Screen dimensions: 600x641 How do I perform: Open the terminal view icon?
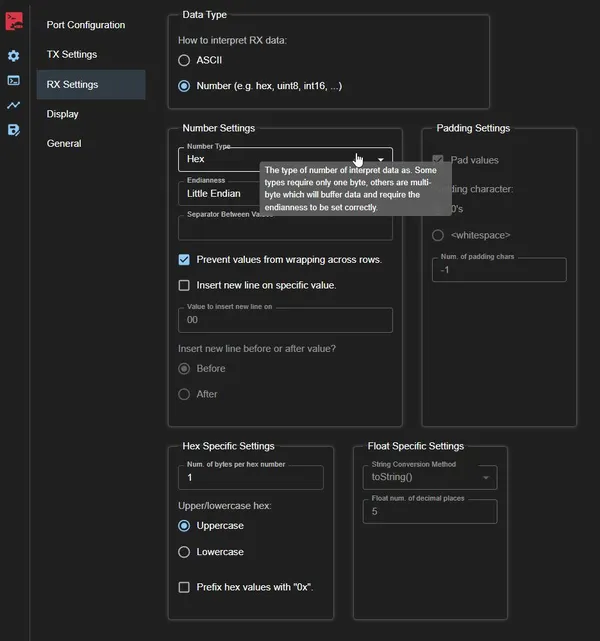coord(13,80)
